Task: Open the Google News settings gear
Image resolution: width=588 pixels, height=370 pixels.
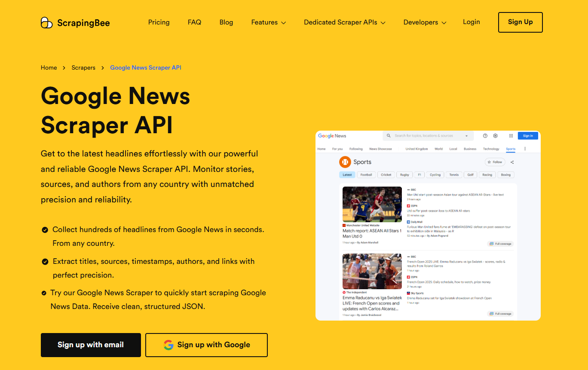Action: (x=495, y=136)
